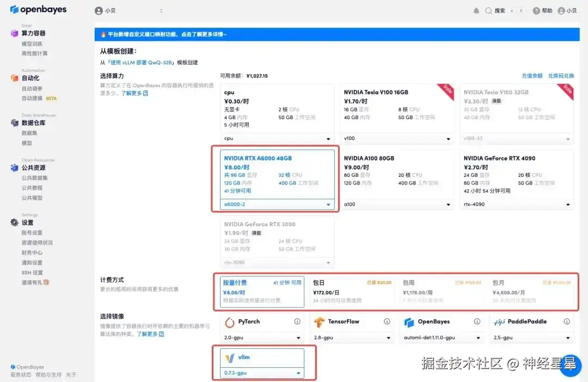Select the NVIDIA A100 80GB card

coord(397,174)
